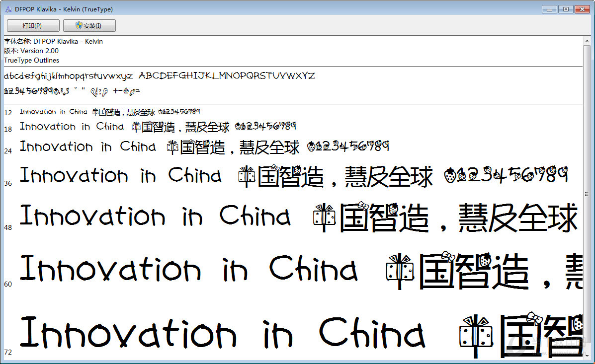The image size is (595, 364).
Task: Click the scrollbar up arrow
Action: 587,41
